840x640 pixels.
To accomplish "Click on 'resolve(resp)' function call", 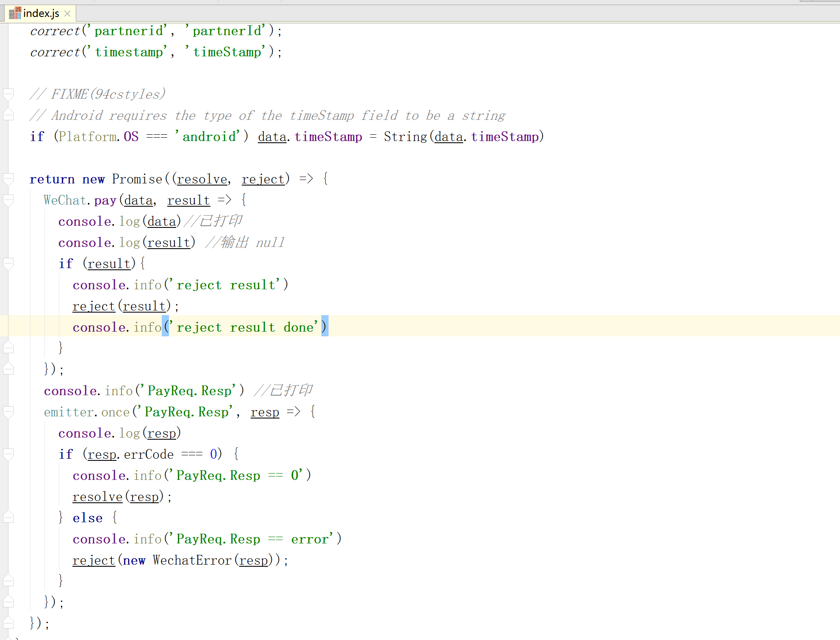I will click(x=97, y=496).
